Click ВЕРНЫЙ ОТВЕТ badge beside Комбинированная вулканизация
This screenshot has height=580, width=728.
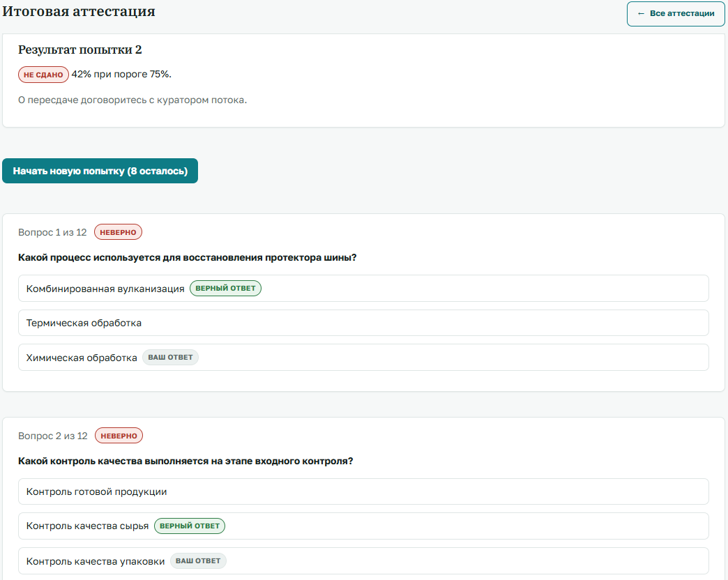(226, 288)
